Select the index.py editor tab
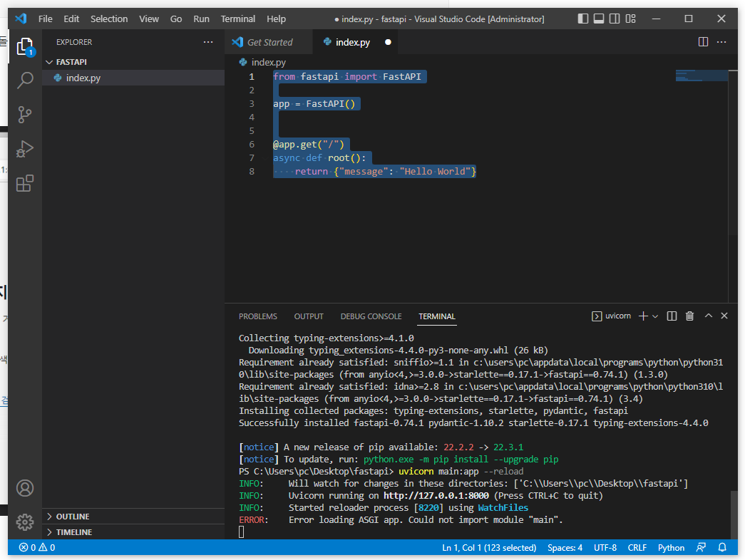This screenshot has width=745, height=560. point(353,42)
